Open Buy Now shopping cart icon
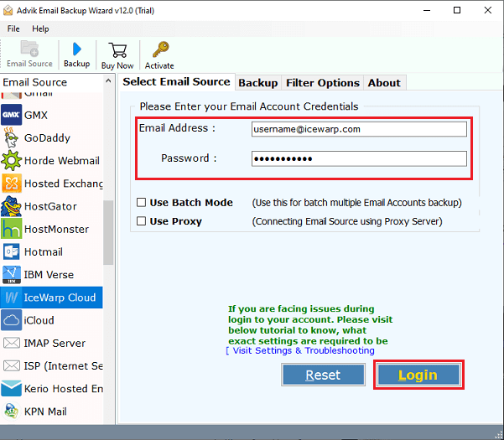 [x=117, y=49]
